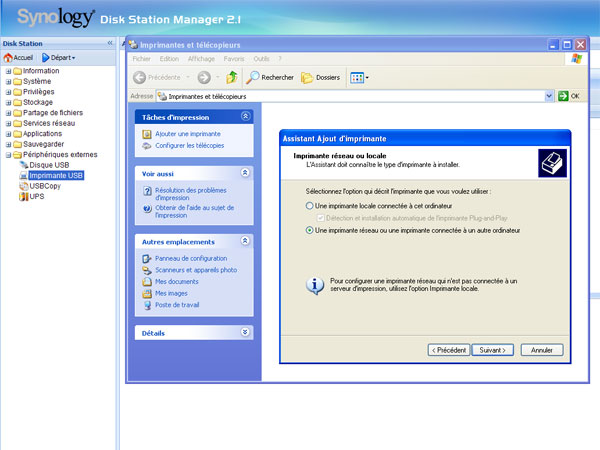Open the Favoris menu
The width and height of the screenshot is (600, 450).
click(x=234, y=59)
